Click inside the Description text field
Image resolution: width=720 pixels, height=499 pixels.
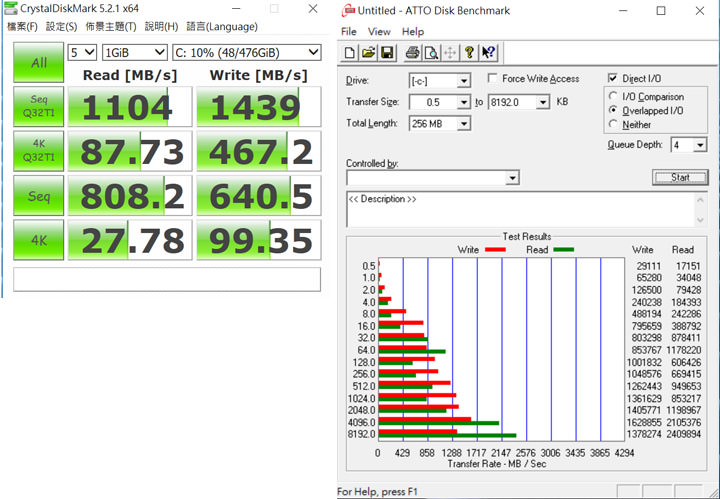pos(520,209)
